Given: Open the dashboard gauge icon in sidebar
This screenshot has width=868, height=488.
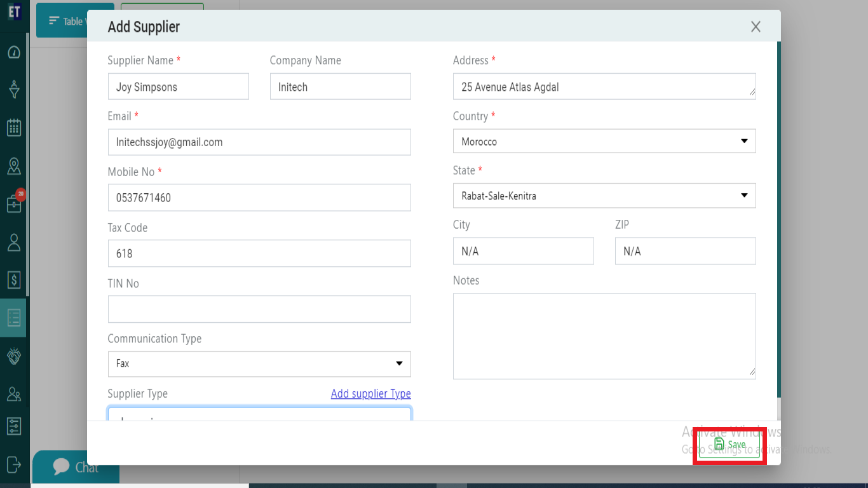Looking at the screenshot, I should pyautogui.click(x=14, y=52).
